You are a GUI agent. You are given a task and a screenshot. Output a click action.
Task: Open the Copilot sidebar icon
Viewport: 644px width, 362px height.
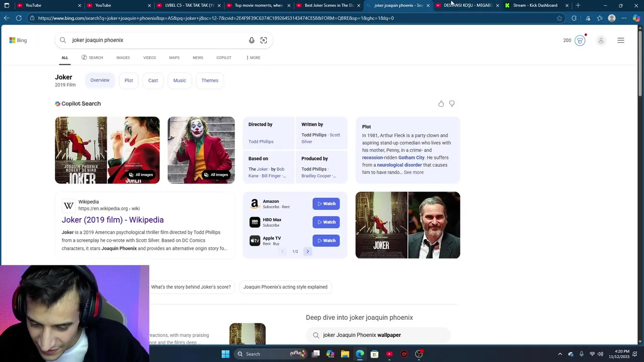[636, 18]
